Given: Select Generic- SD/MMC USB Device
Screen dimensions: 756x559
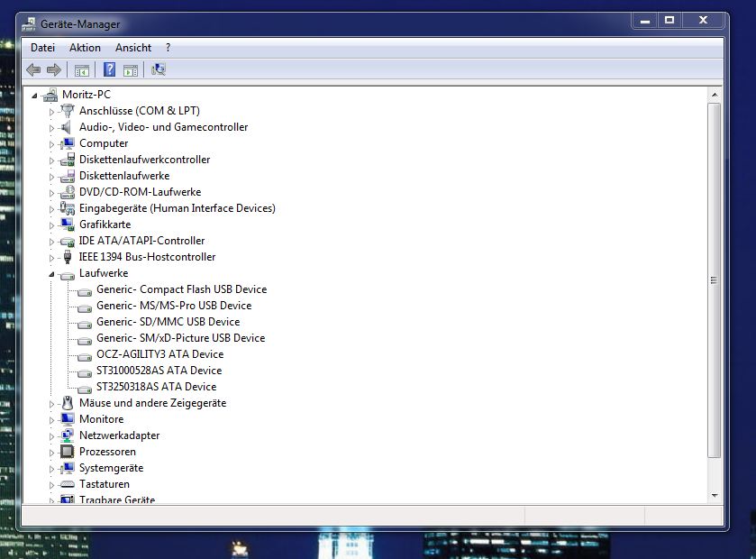Looking at the screenshot, I should pyautogui.click(x=168, y=322).
